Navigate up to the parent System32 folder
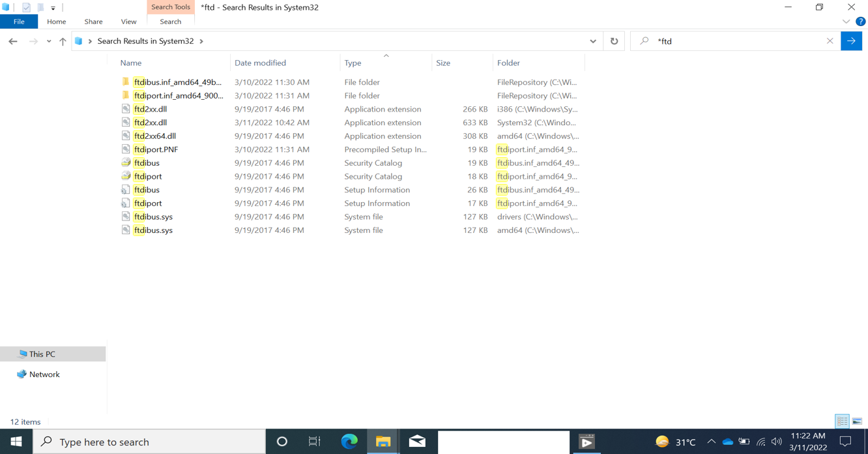This screenshot has height=454, width=868. (62, 40)
